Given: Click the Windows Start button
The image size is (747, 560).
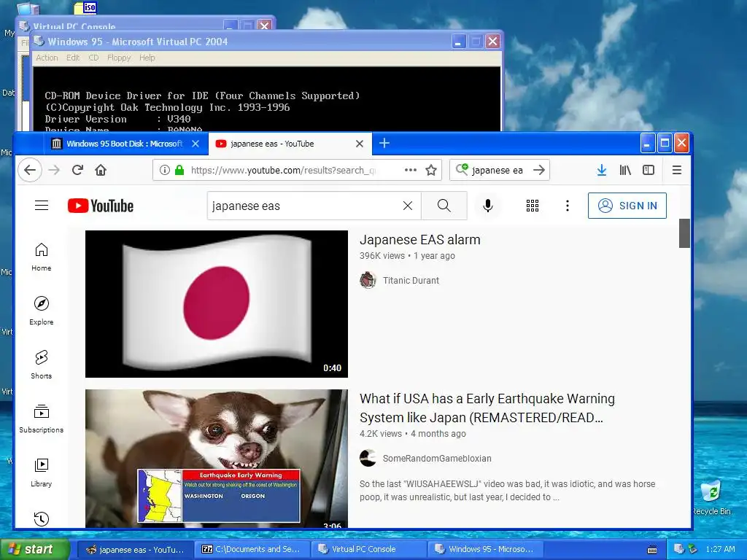Looking at the screenshot, I should tap(35, 549).
